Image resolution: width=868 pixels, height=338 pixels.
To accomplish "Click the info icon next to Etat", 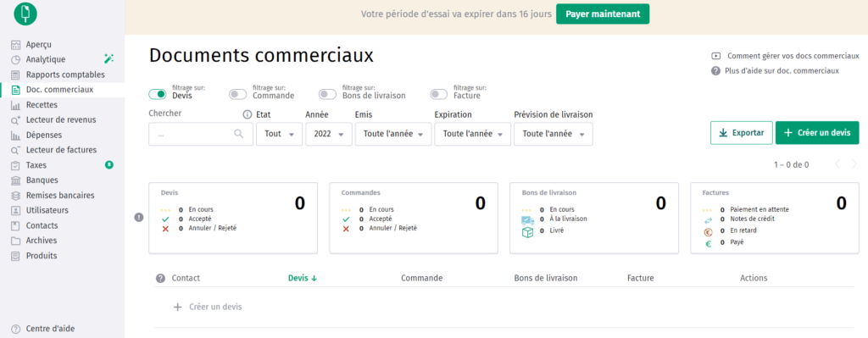I will tap(248, 114).
